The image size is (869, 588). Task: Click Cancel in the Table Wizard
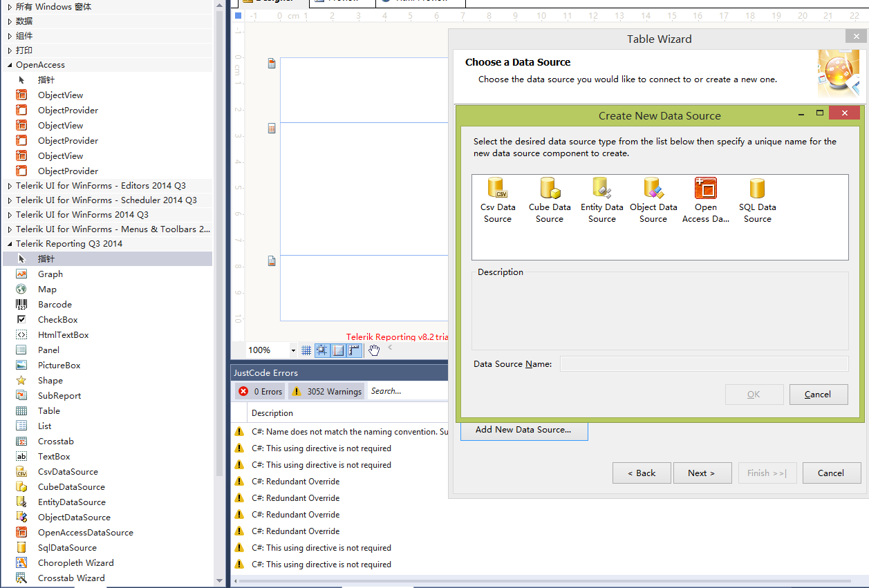(x=832, y=473)
